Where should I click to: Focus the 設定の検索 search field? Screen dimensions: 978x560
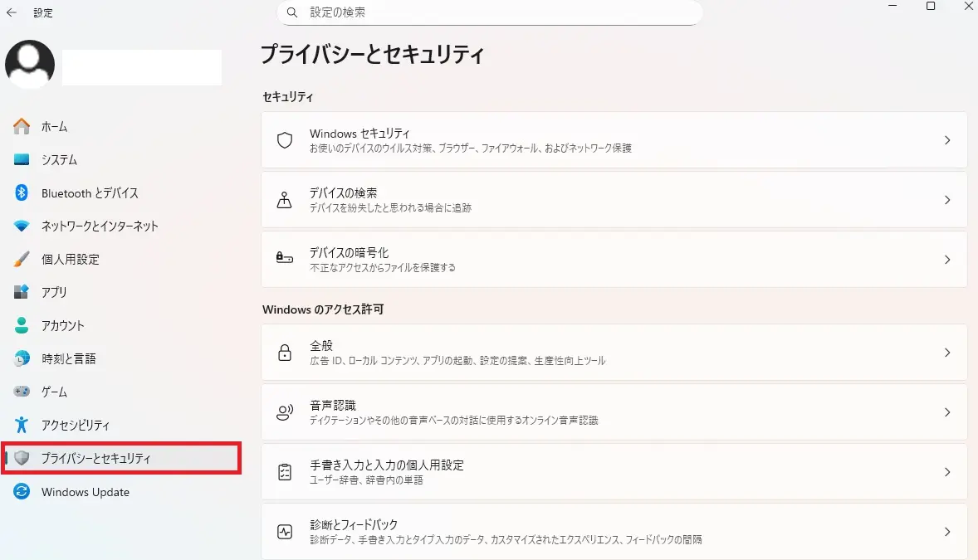(489, 12)
